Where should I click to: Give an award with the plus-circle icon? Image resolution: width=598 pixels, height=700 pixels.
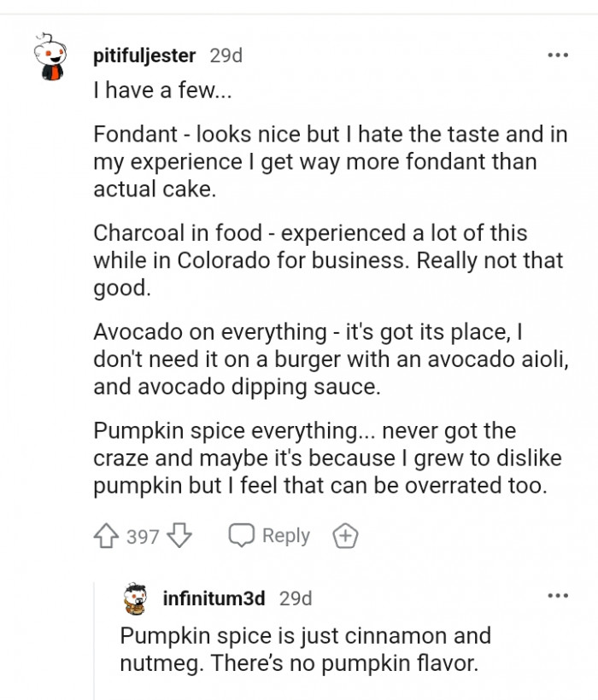coord(344,535)
